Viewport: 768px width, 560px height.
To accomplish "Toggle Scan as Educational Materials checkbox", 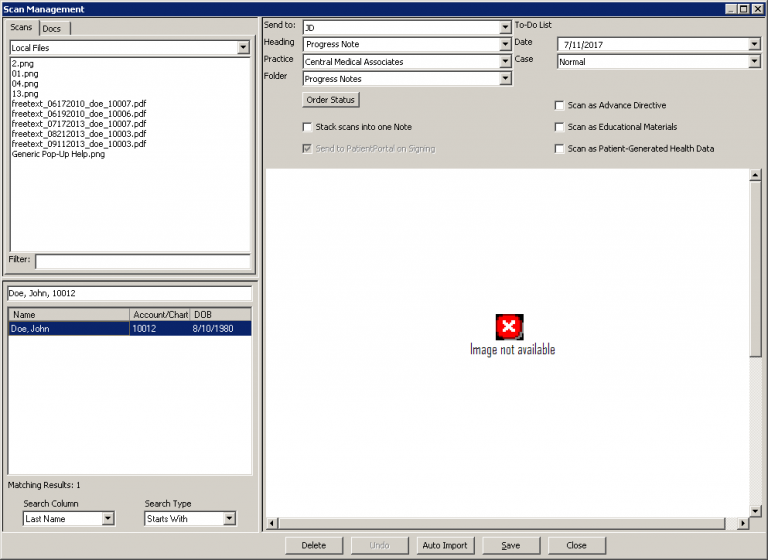I will coord(560,127).
